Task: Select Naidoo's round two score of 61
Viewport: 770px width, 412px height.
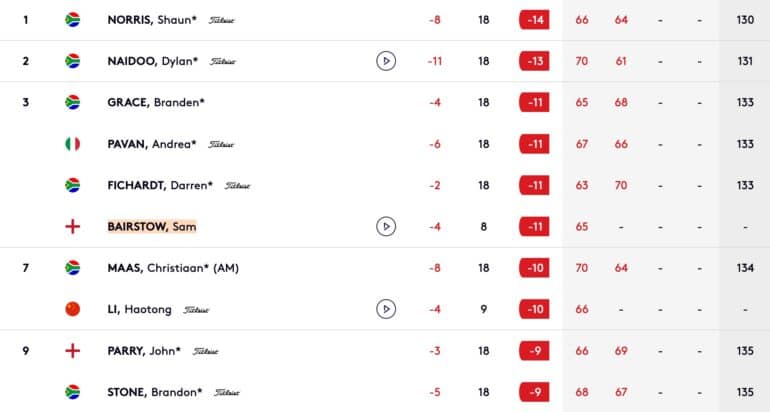Action: pos(621,61)
